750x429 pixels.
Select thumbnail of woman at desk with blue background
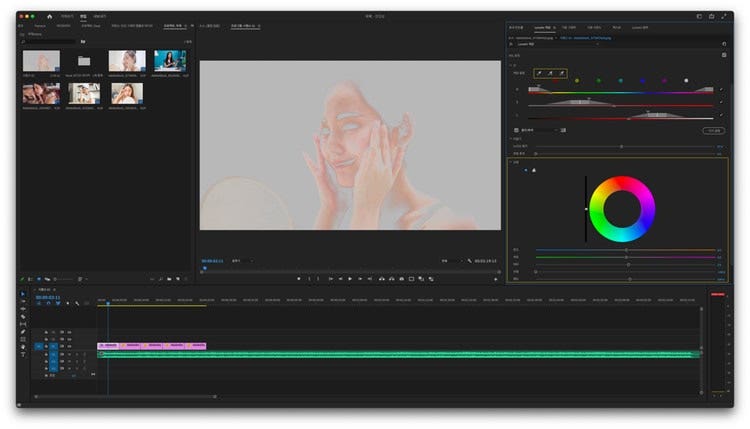[170, 61]
